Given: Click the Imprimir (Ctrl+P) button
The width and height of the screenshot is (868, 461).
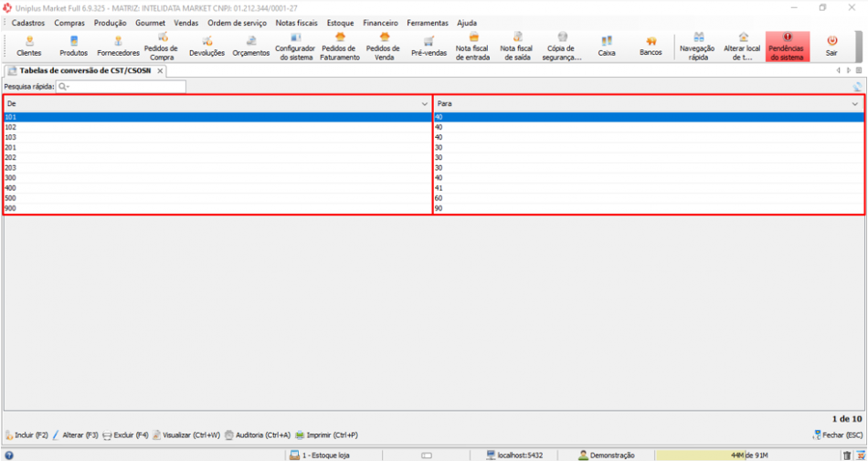Looking at the screenshot, I should (x=326, y=435).
